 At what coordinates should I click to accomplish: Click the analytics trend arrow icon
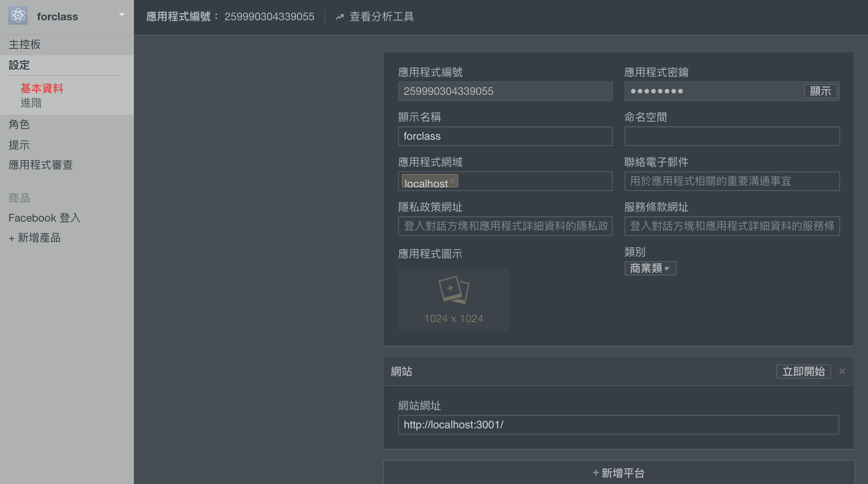point(340,17)
